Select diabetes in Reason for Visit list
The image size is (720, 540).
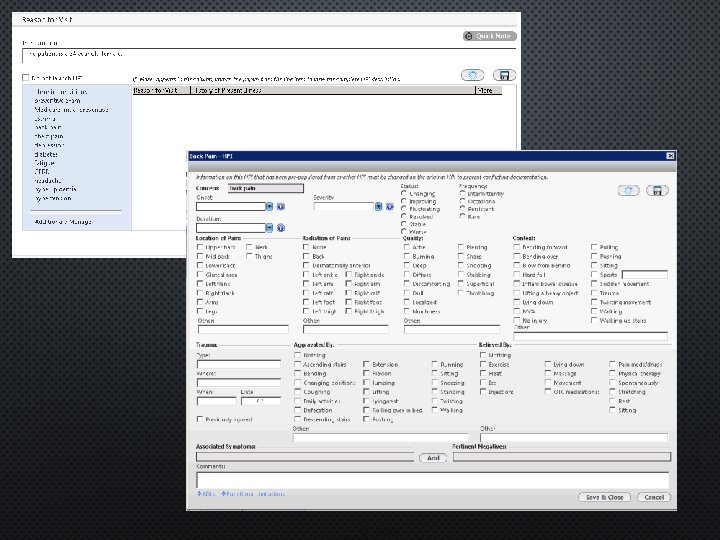point(46,154)
